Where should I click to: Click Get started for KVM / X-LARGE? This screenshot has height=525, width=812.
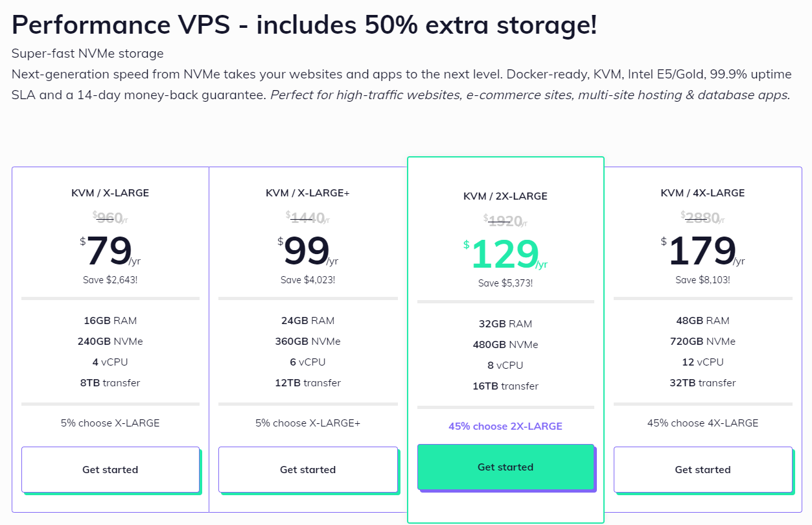coord(110,469)
